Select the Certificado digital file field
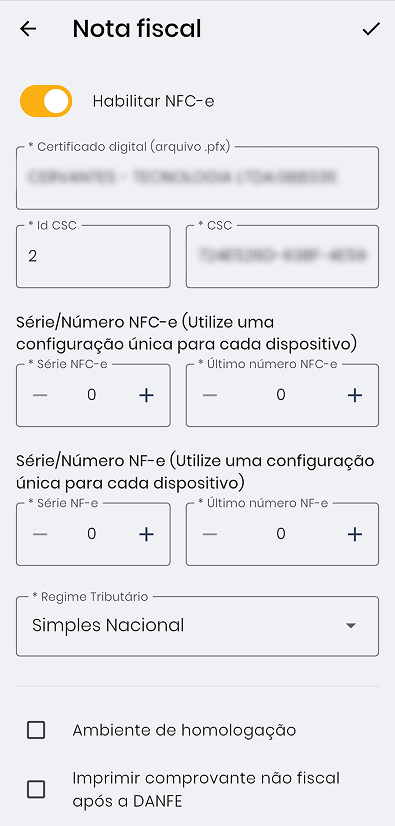This screenshot has height=826, width=395. click(198, 178)
